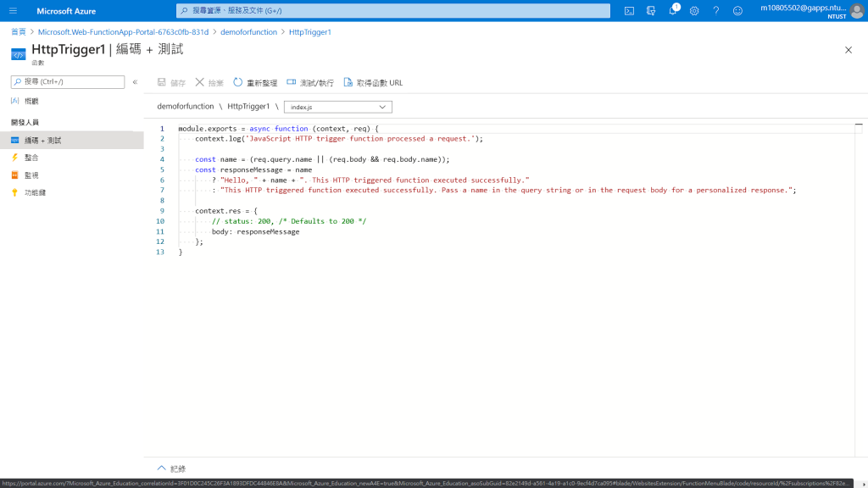Click the Save (儲存) toolbar button

tap(171, 82)
